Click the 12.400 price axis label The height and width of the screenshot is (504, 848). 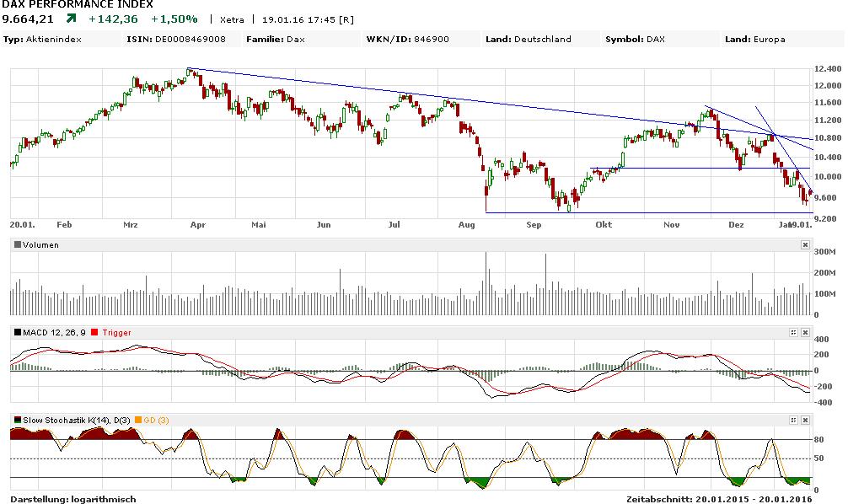coord(828,68)
